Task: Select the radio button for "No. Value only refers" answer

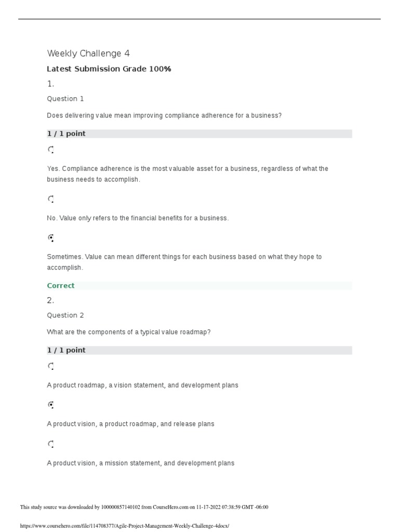Action: (51, 199)
